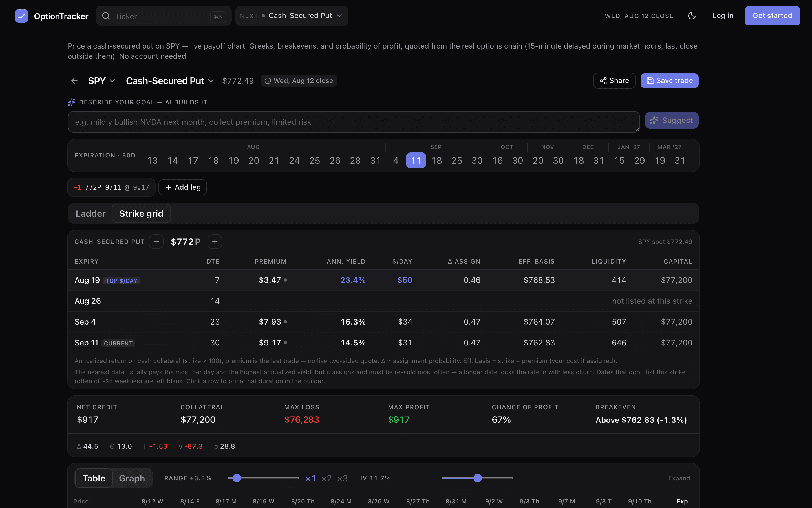The width and height of the screenshot is (812, 508).
Task: Click the Exp column header
Action: coord(682,501)
